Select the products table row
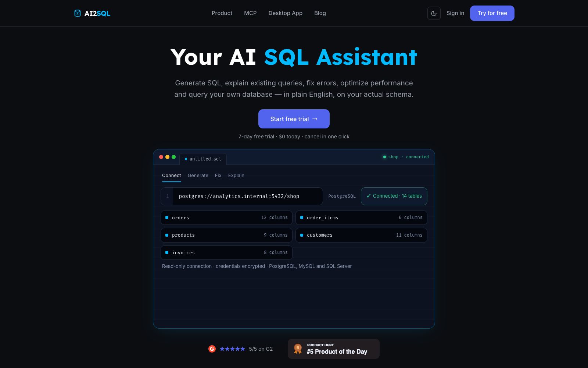Screen dimensions: 588x368 (x=226, y=235)
